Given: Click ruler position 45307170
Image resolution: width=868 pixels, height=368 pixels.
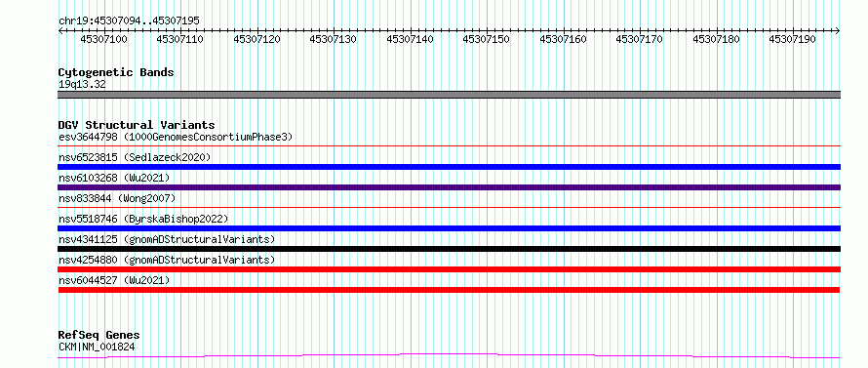Looking at the screenshot, I should (640, 39).
